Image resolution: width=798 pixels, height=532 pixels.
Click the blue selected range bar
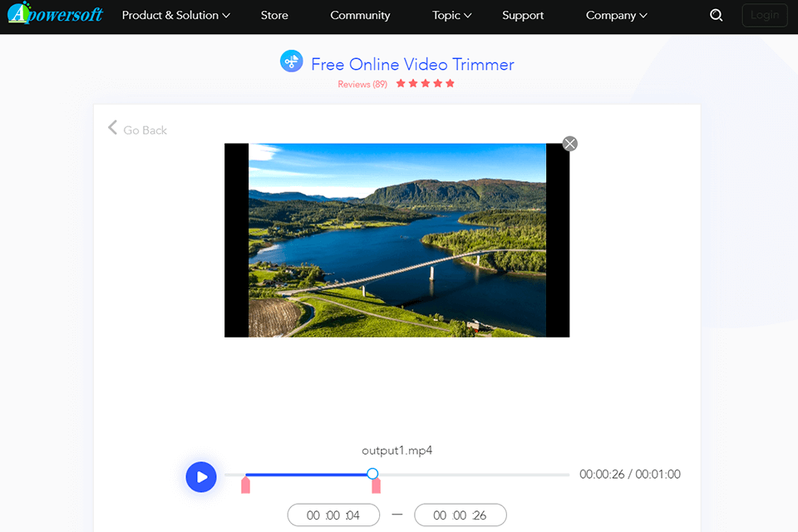pyautogui.click(x=307, y=475)
